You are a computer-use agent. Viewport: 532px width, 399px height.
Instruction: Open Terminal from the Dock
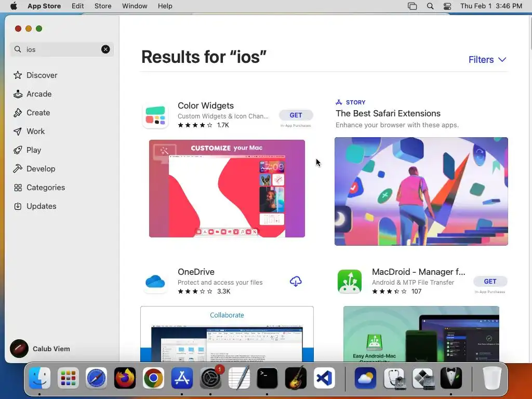tap(267, 378)
